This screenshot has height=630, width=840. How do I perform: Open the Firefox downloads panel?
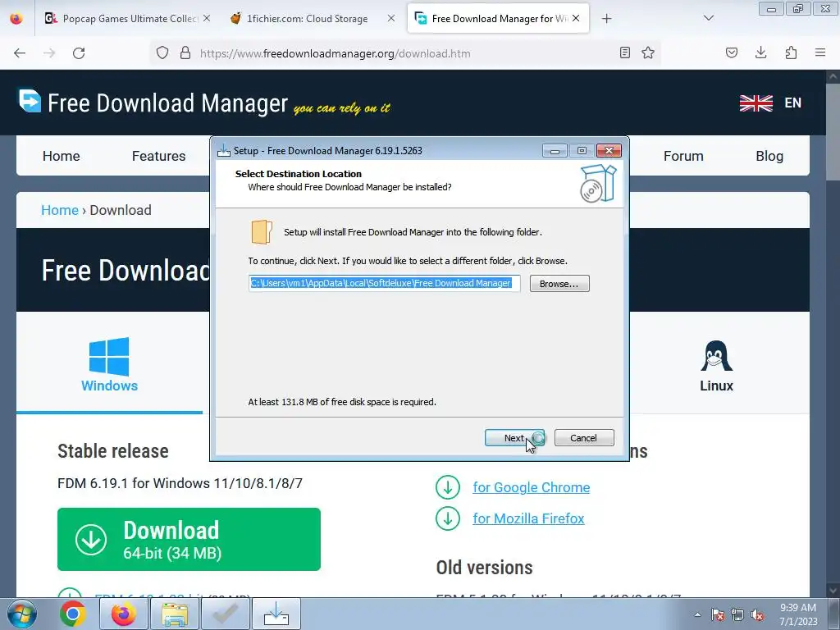[x=760, y=53]
